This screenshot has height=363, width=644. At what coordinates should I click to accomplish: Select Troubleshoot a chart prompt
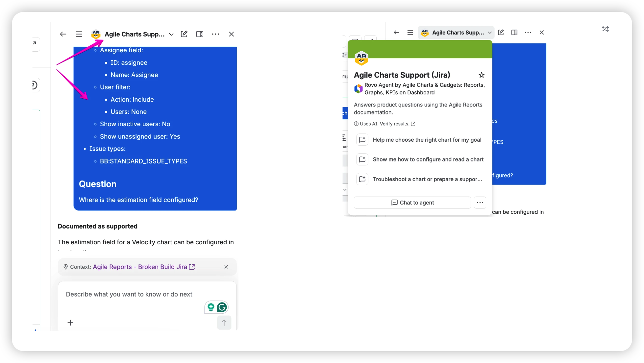click(420, 179)
